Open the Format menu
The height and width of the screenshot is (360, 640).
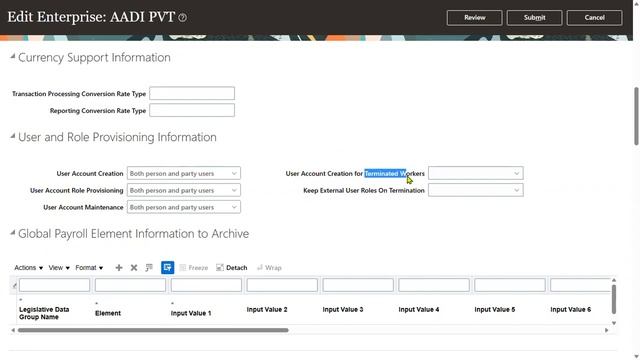89,268
